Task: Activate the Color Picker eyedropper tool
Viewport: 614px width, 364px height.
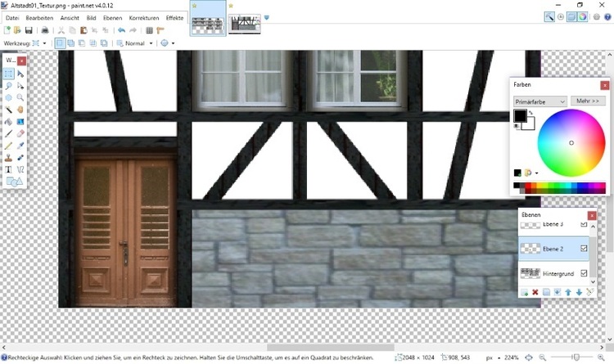Action: [x=20, y=146]
